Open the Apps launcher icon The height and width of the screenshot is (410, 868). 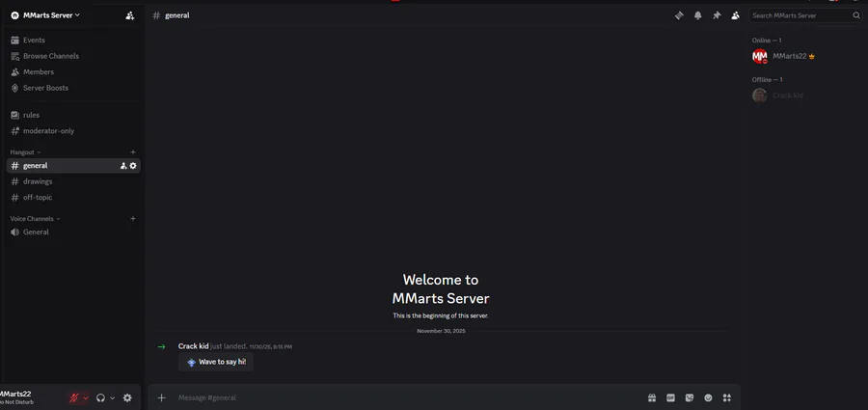tap(727, 397)
